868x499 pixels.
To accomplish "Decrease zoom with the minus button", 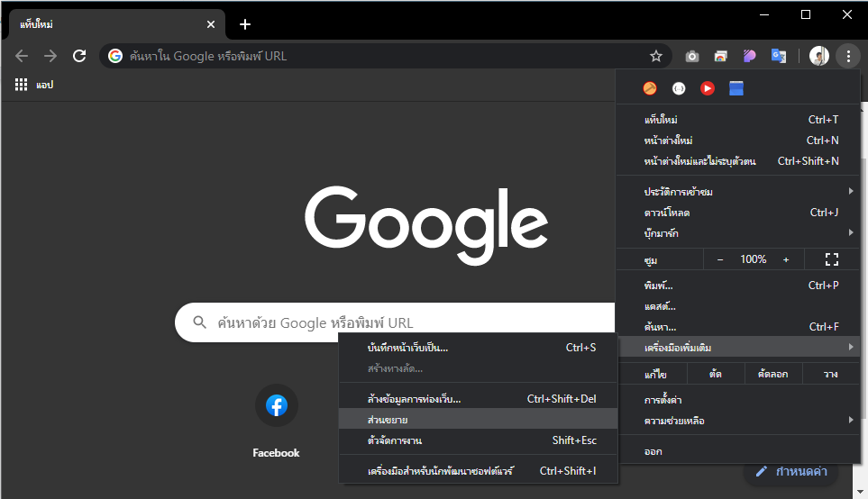I will coord(719,259).
